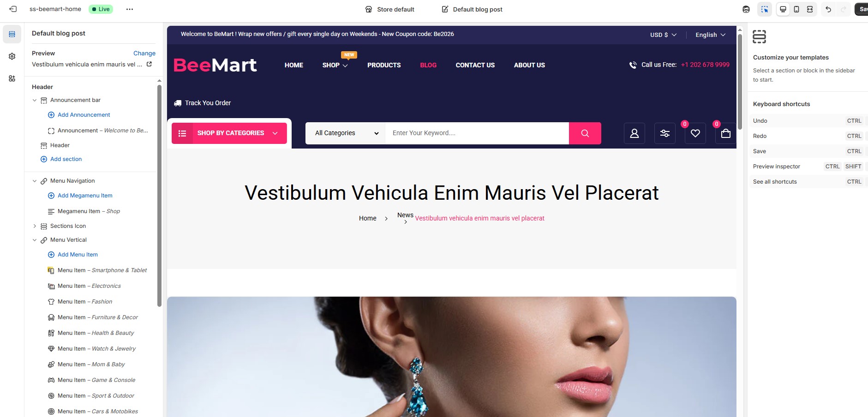
Task: Click the pink search magnifier button
Action: [585, 133]
